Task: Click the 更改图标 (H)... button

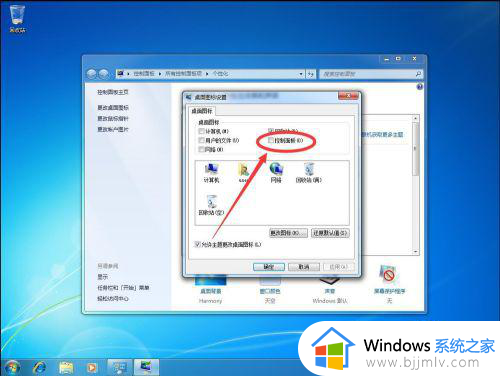Action: (288, 233)
